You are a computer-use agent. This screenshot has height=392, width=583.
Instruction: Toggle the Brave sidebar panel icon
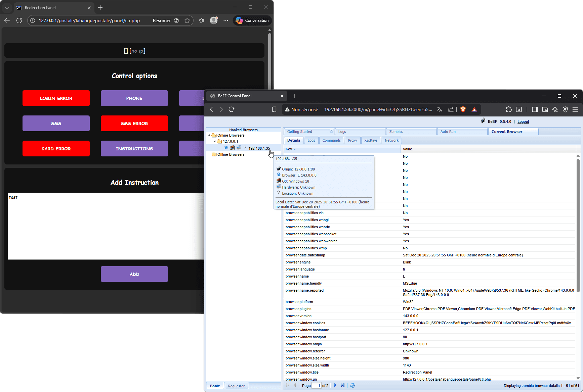(535, 109)
